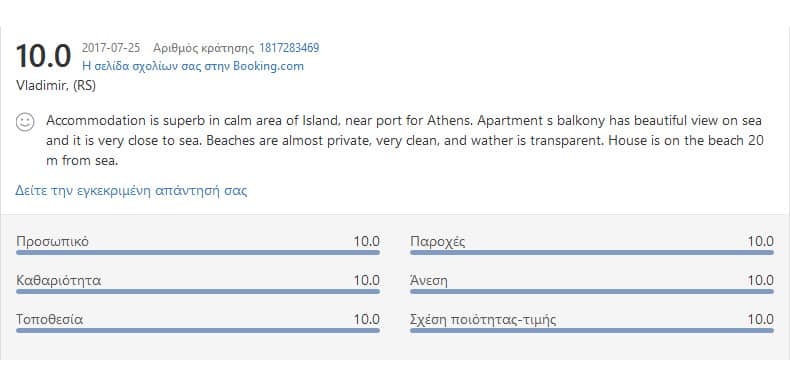The height and width of the screenshot is (390, 790).
Task: Click the Προσωπικό rating bar
Action: coord(198,252)
